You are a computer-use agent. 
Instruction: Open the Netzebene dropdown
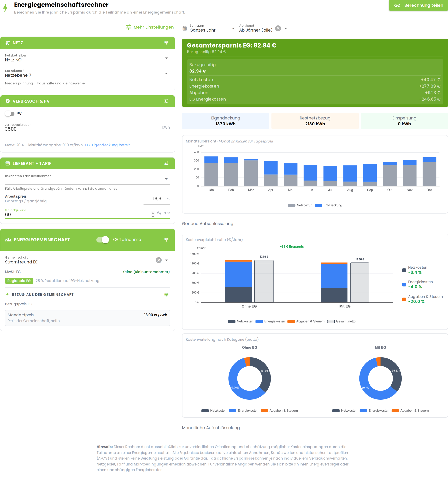coord(87,73)
